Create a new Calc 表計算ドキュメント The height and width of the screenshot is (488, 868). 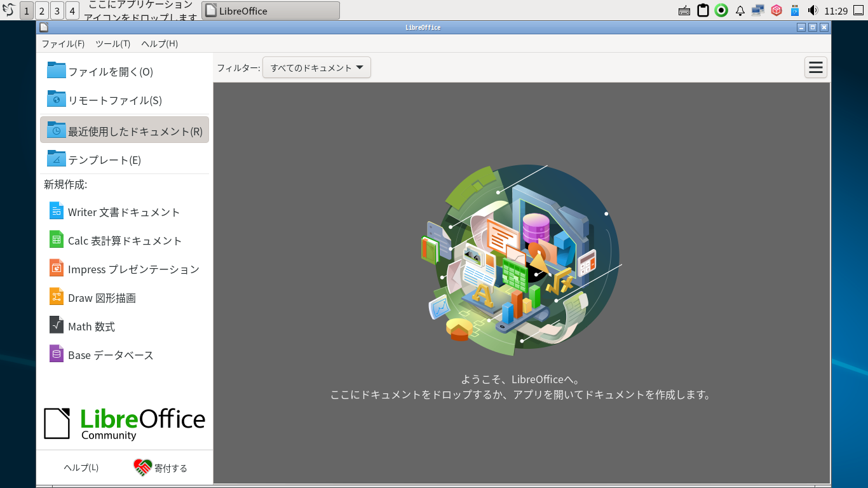pyautogui.click(x=125, y=241)
